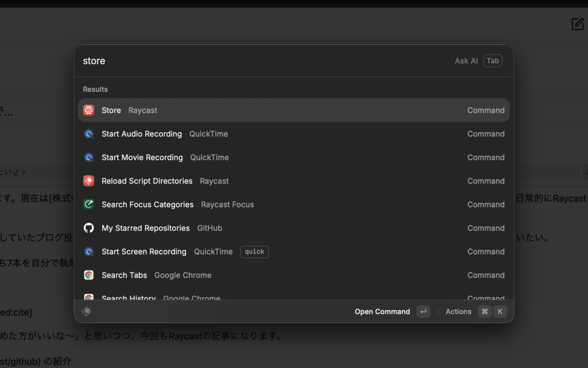This screenshot has height=368, width=588.
Task: Click the compose note icon in the background window
Action: 578,24
